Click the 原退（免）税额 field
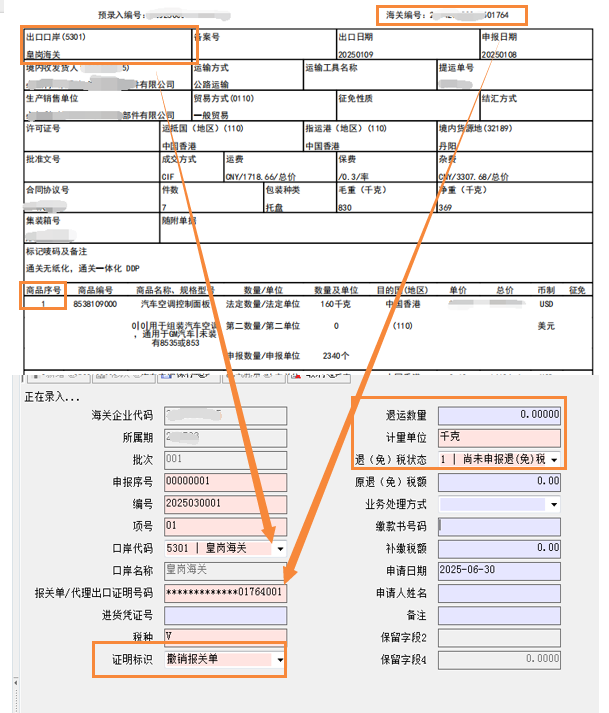Viewport: 609px width, 713px height. point(499,482)
